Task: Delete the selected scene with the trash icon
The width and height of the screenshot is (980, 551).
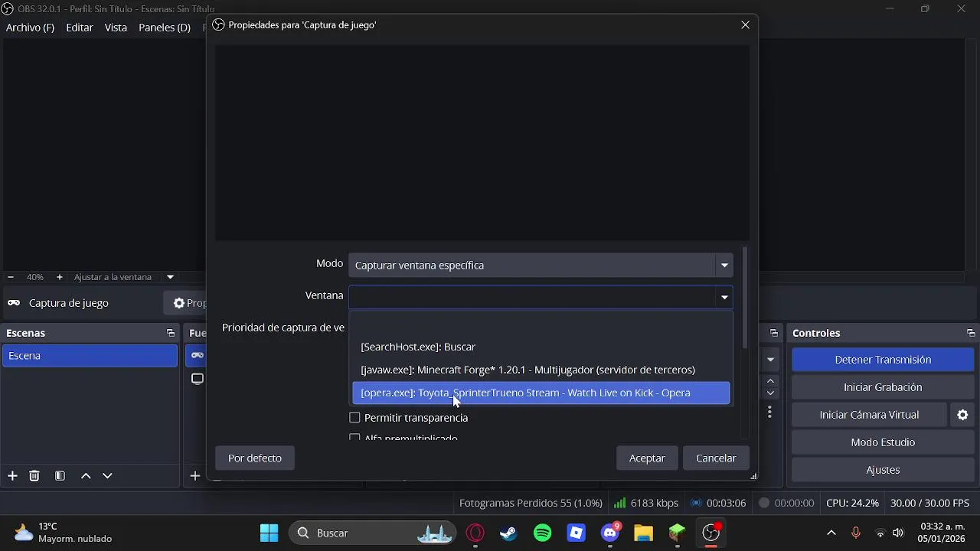Action: [34, 476]
